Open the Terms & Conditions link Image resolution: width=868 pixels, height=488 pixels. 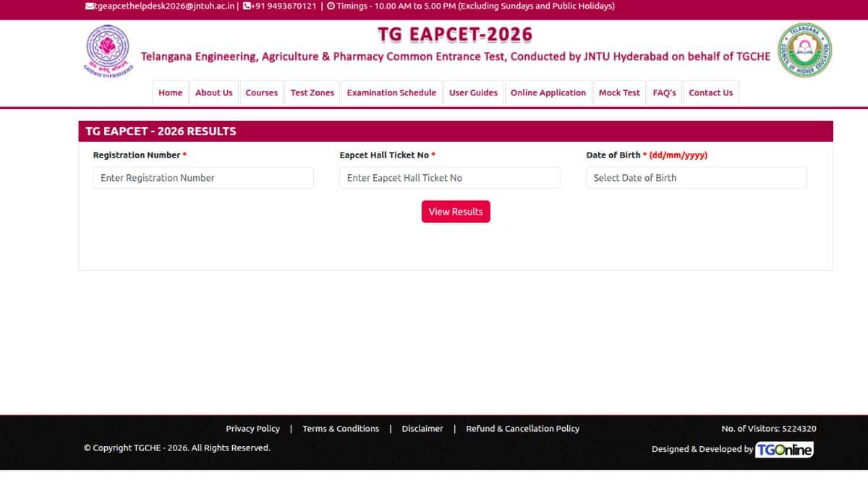[341, 429]
